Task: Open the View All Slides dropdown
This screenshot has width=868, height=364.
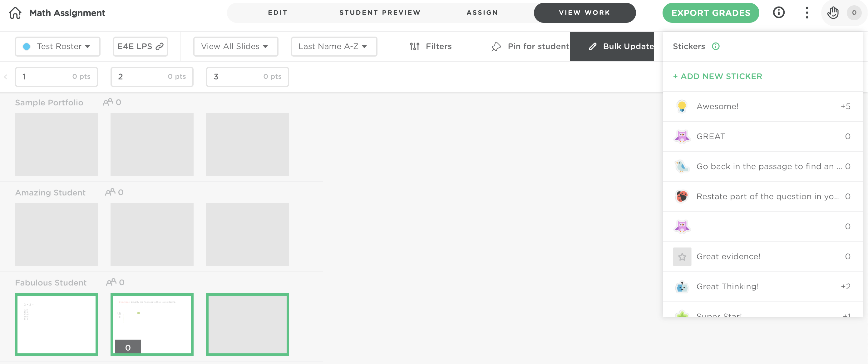Action: tap(235, 46)
